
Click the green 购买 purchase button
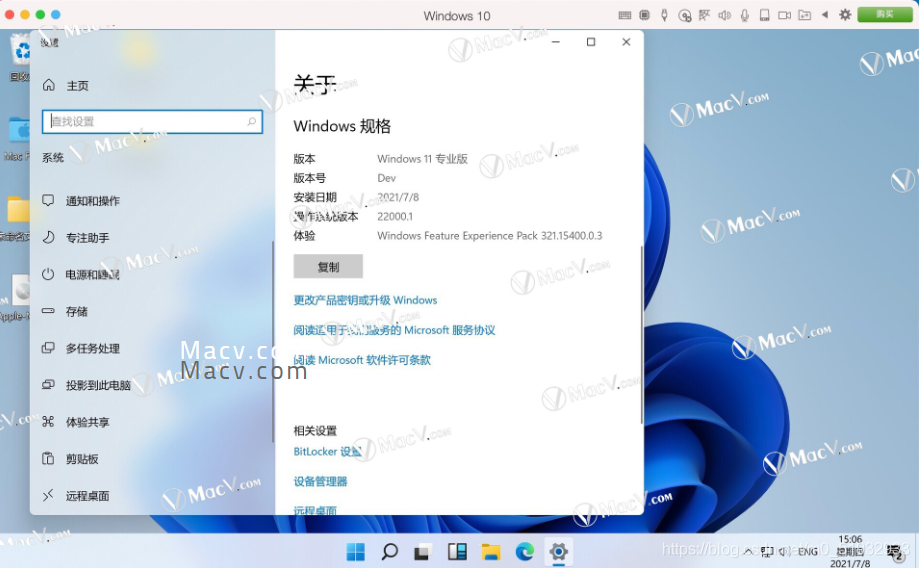(885, 15)
